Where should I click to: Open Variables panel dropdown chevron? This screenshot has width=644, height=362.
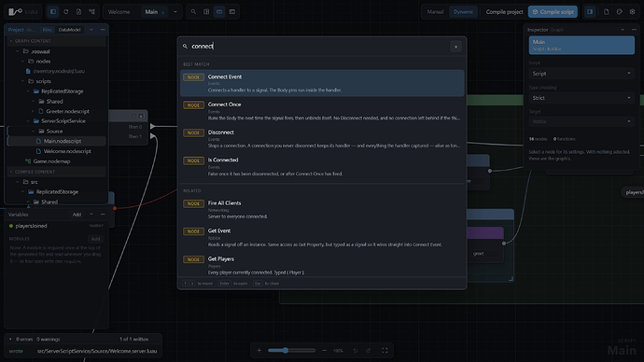tap(91, 215)
